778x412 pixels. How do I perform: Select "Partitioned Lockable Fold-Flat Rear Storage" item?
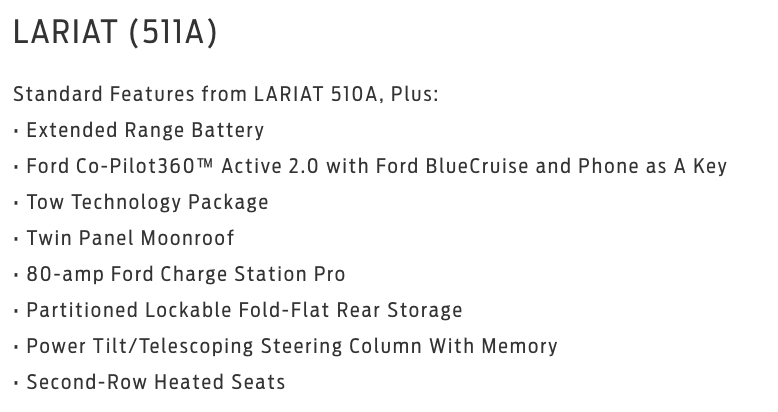244,310
